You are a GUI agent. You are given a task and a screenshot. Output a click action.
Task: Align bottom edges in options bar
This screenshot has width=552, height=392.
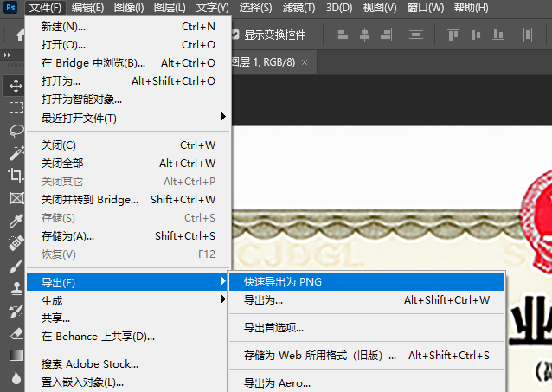click(x=498, y=35)
